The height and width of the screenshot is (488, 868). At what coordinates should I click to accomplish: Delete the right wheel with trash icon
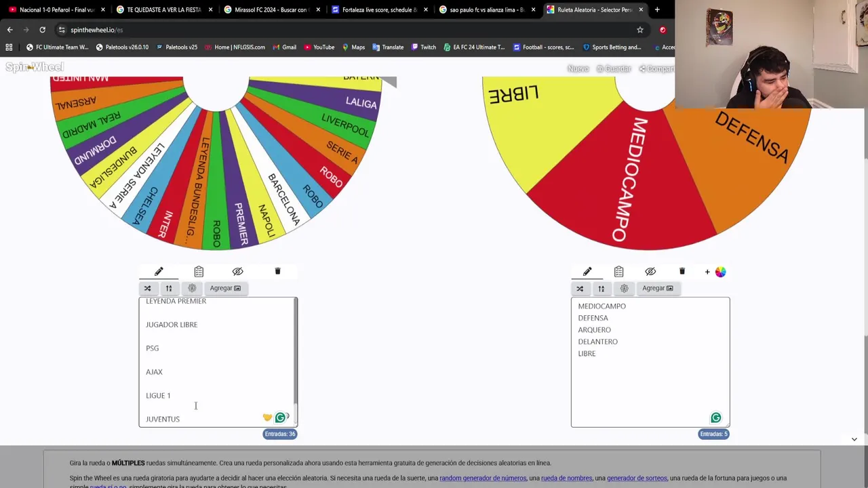pyautogui.click(x=682, y=271)
